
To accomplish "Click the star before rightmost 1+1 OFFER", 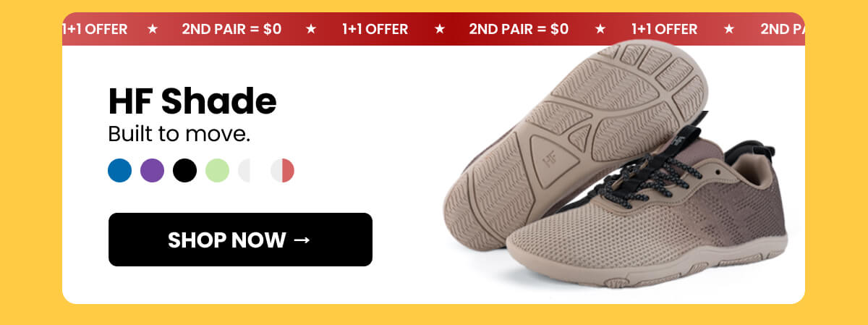I will tap(600, 29).
